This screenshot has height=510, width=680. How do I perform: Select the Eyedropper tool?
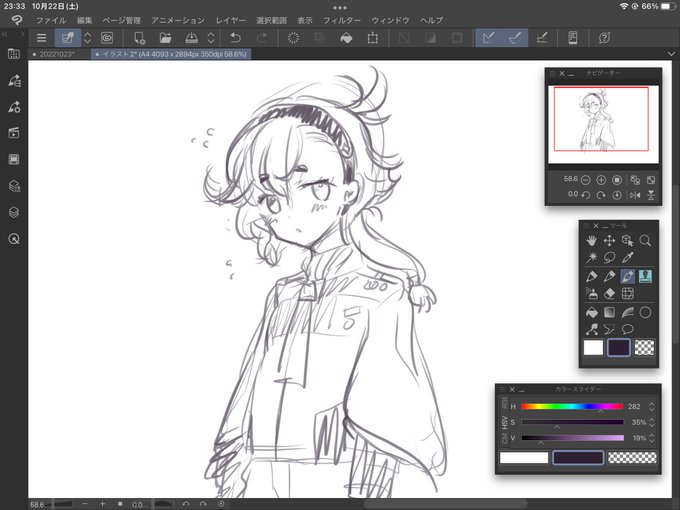[x=627, y=258]
